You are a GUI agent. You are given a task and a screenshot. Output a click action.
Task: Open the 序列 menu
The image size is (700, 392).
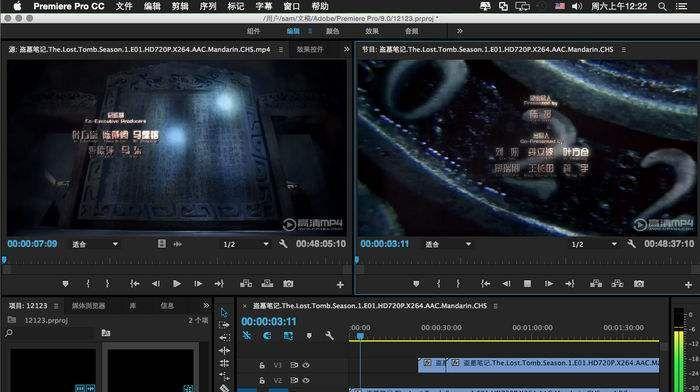coord(208,6)
